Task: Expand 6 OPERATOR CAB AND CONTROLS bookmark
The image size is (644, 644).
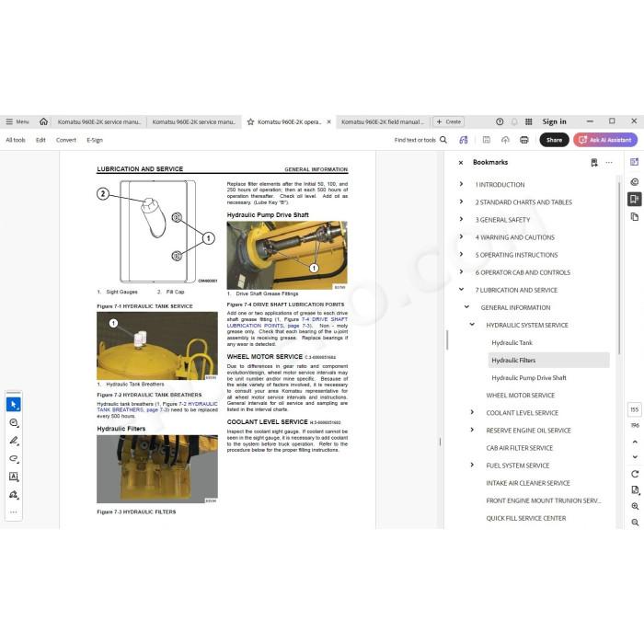Action: (461, 272)
